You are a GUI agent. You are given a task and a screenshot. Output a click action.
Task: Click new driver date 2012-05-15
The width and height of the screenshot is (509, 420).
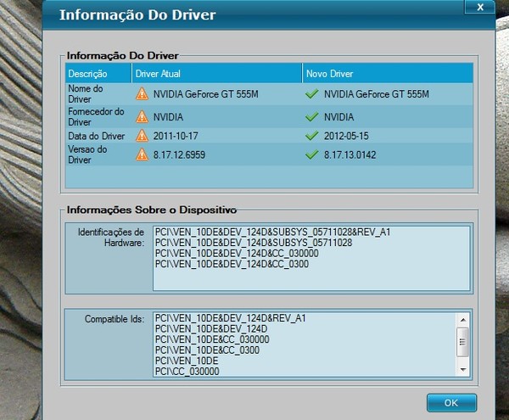tap(346, 136)
